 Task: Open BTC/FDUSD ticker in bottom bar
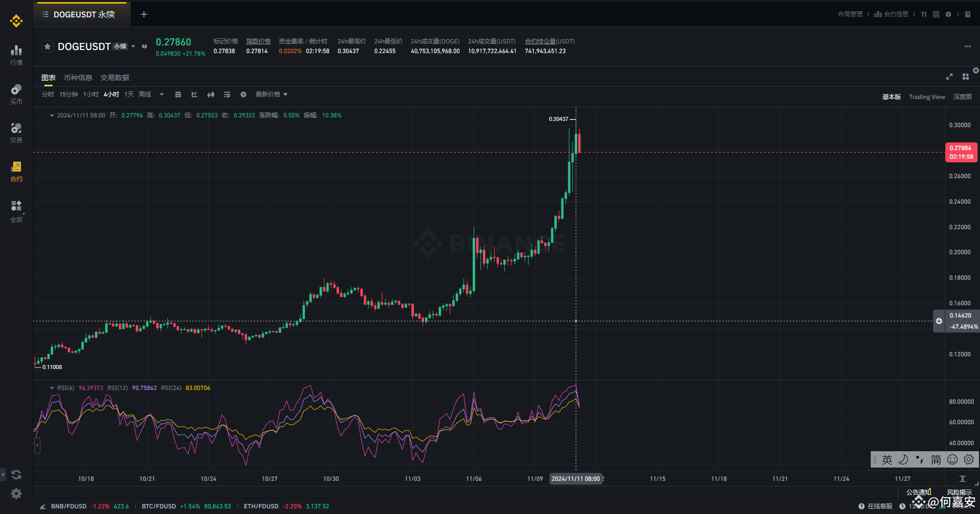186,506
